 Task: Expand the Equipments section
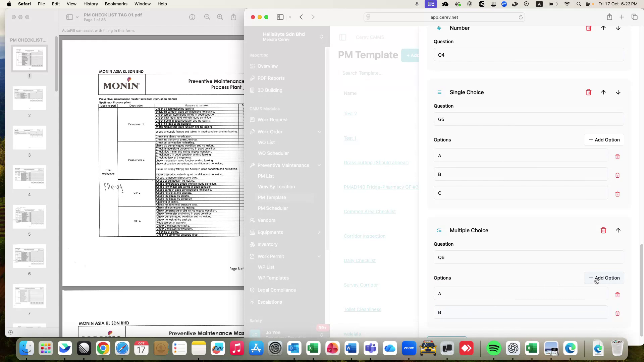click(x=319, y=232)
